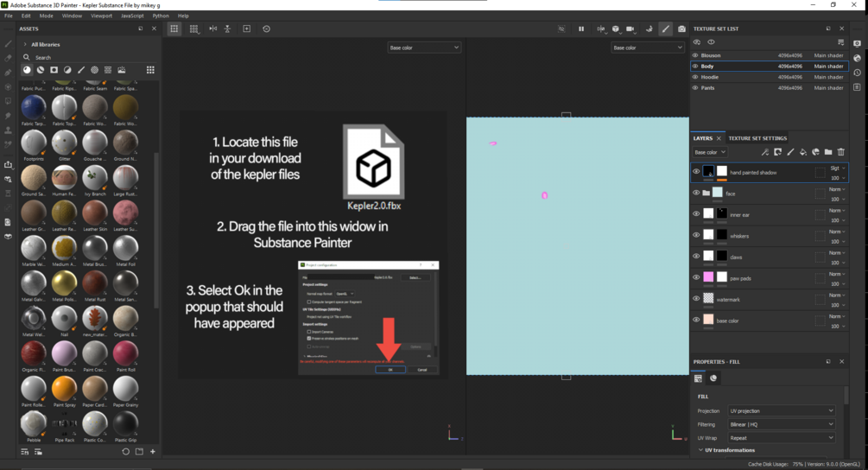Image resolution: width=868 pixels, height=470 pixels.
Task: Add a folder in the Layers panel
Action: 828,152
